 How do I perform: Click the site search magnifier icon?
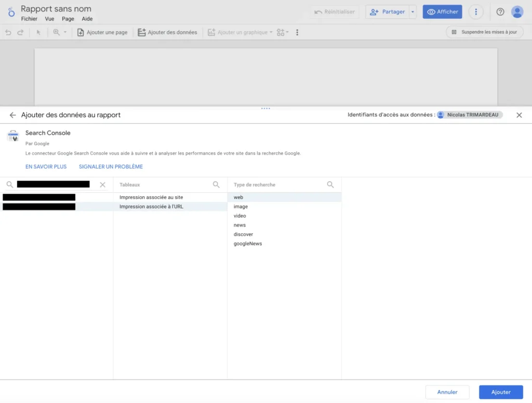pyautogui.click(x=10, y=184)
